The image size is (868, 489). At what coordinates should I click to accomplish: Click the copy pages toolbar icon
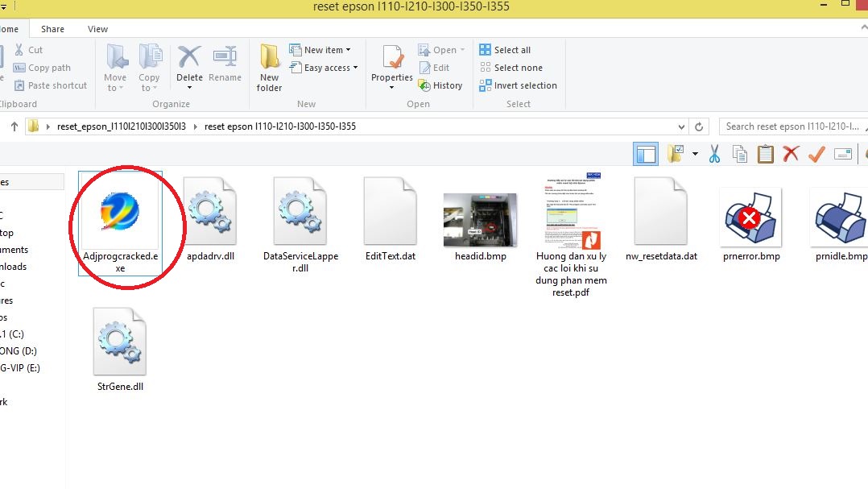[x=739, y=154]
